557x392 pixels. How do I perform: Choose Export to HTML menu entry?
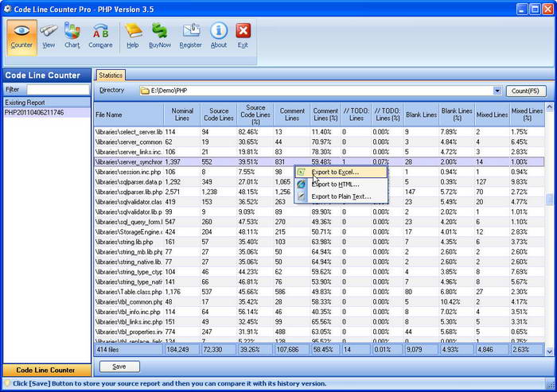pos(335,184)
